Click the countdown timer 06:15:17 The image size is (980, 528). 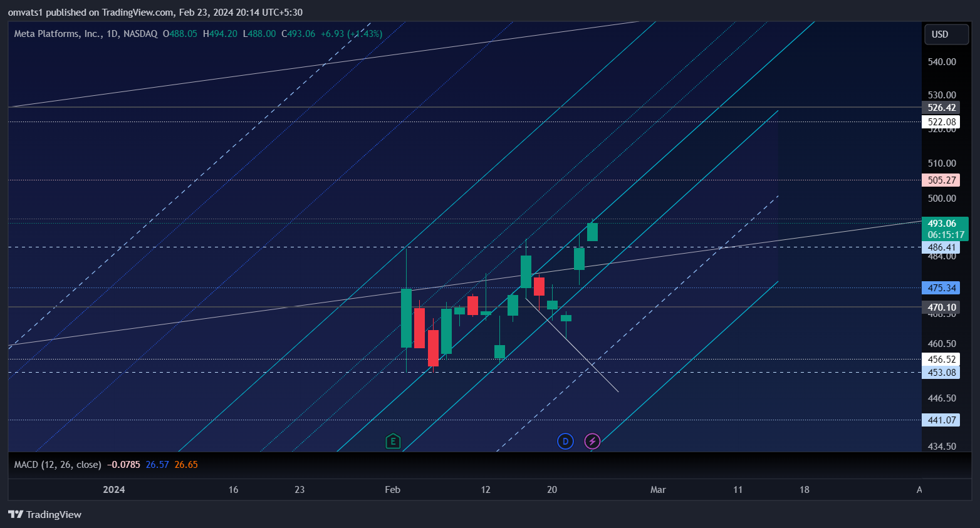946,235
